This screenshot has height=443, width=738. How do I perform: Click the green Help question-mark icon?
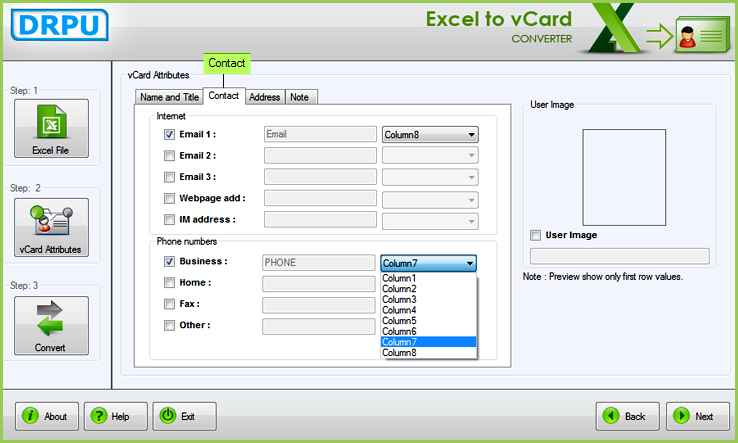[99, 416]
